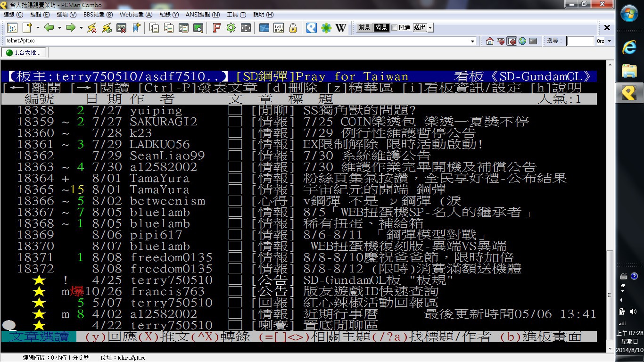Go back with the green left arrow

tap(49, 28)
